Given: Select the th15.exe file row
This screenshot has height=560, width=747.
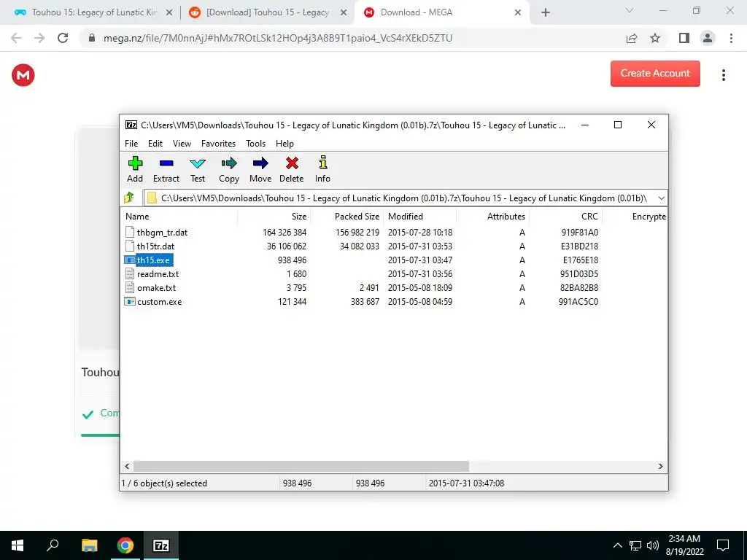Looking at the screenshot, I should tap(153, 260).
